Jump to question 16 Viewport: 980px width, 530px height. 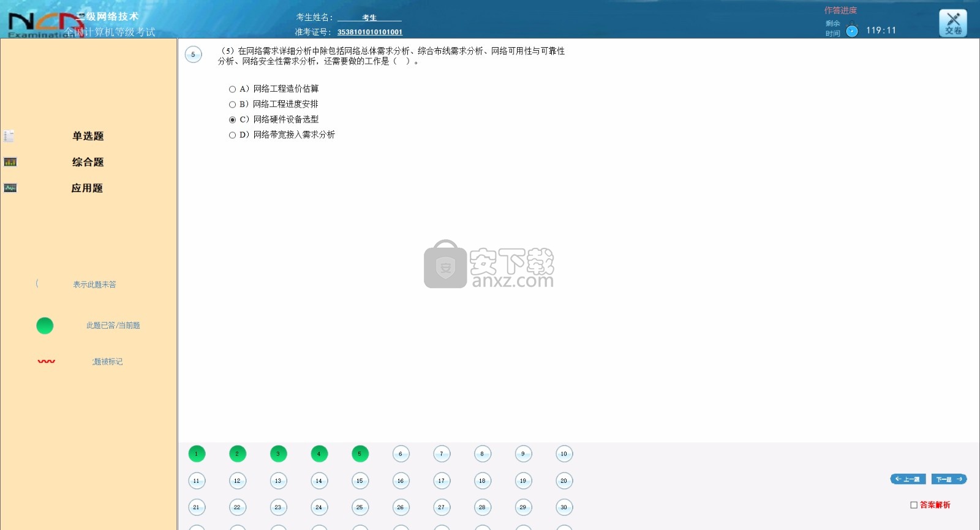pos(401,480)
